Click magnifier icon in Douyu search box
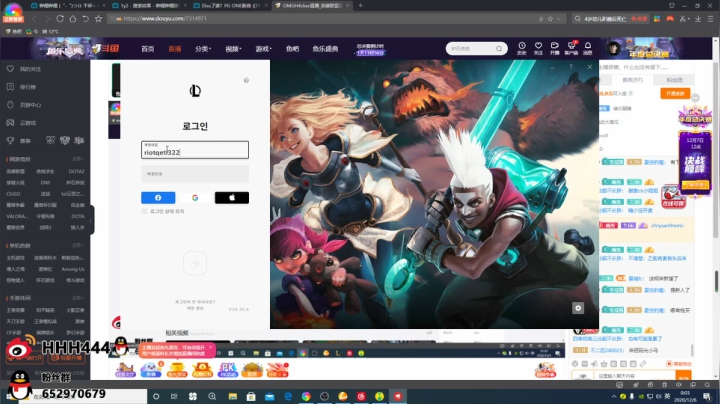Viewport: 720px width, 404px height. click(499, 49)
